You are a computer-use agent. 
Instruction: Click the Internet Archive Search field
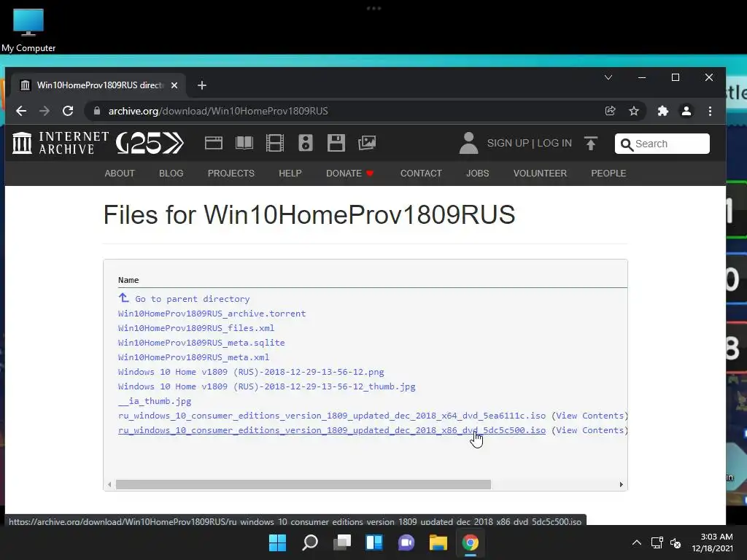[662, 144]
